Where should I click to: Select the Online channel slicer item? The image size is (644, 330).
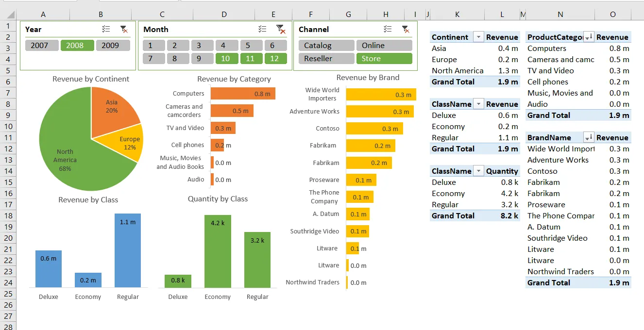point(384,46)
